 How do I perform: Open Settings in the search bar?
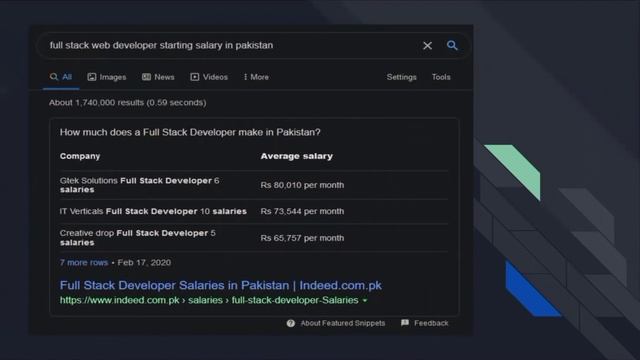pyautogui.click(x=402, y=77)
